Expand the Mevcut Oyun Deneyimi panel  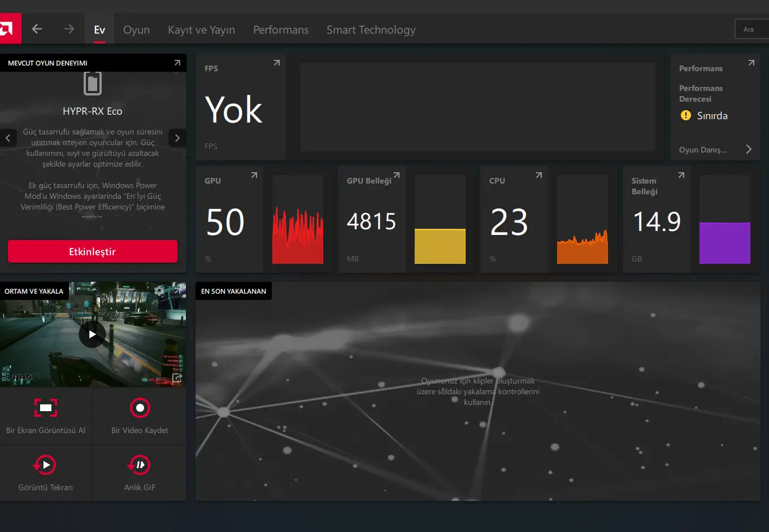[177, 63]
